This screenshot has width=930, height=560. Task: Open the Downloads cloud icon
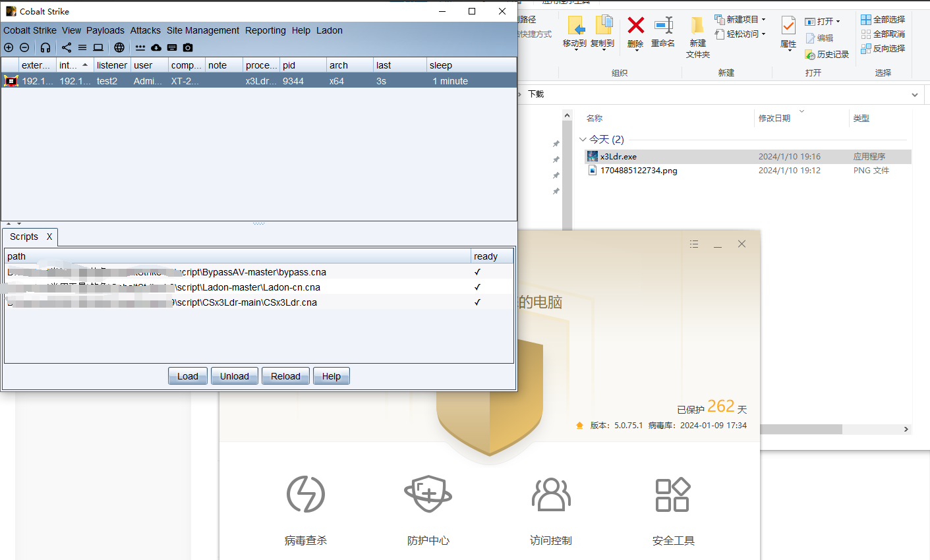[x=156, y=47]
